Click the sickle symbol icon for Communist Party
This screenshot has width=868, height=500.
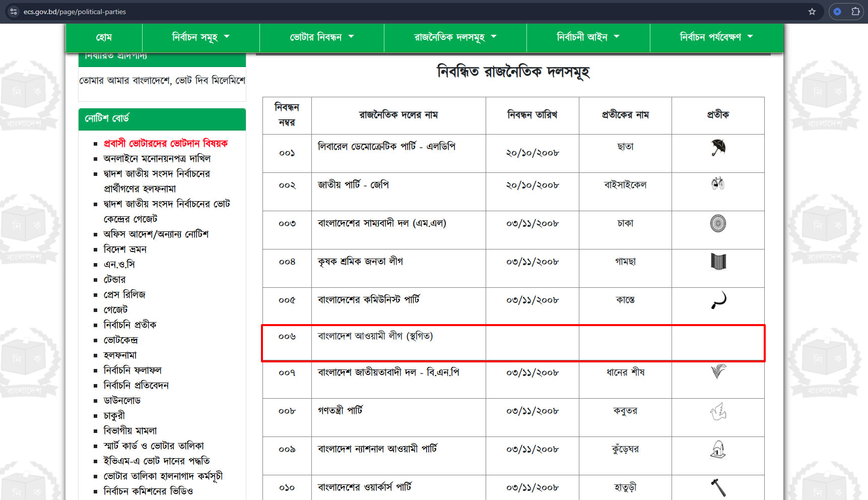coord(718,300)
